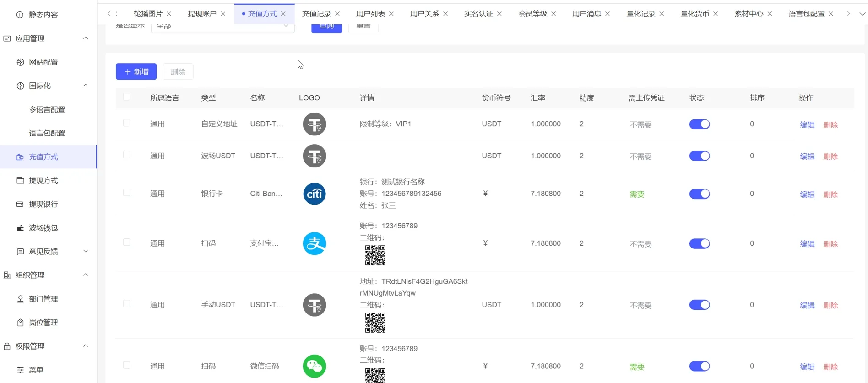This screenshot has width=868, height=383.
Task: Expand the 意见反馈 submenu
Action: (86, 251)
